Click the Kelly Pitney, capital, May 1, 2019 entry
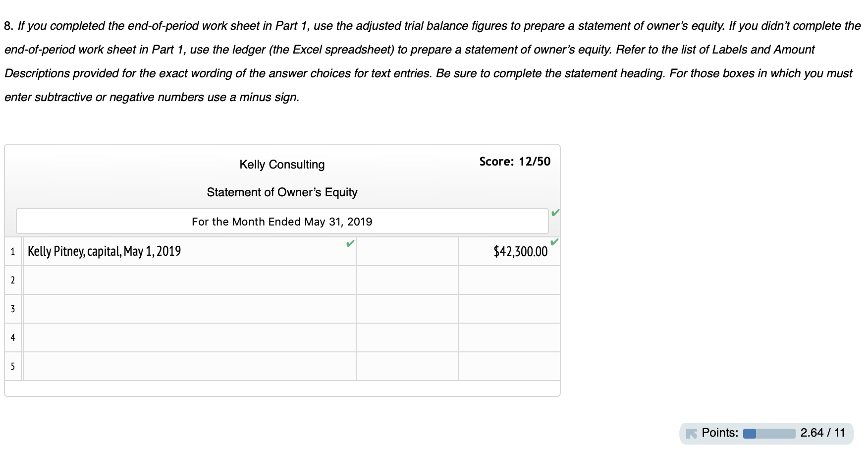868x450 pixels. click(104, 251)
